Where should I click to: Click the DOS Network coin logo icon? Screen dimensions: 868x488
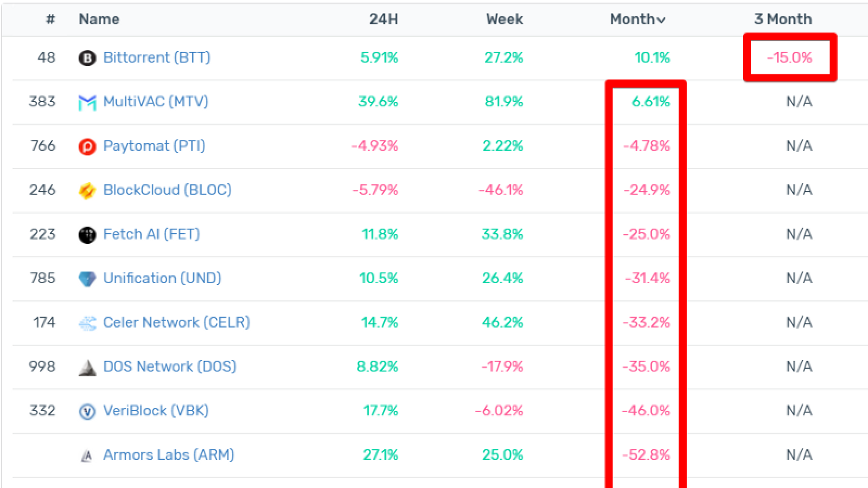87,367
